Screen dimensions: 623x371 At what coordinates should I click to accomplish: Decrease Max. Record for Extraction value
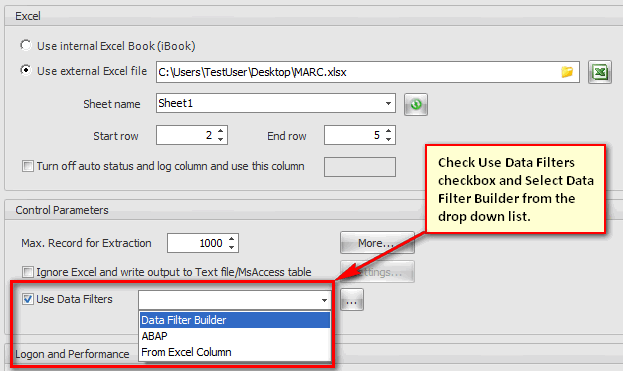tap(232, 247)
